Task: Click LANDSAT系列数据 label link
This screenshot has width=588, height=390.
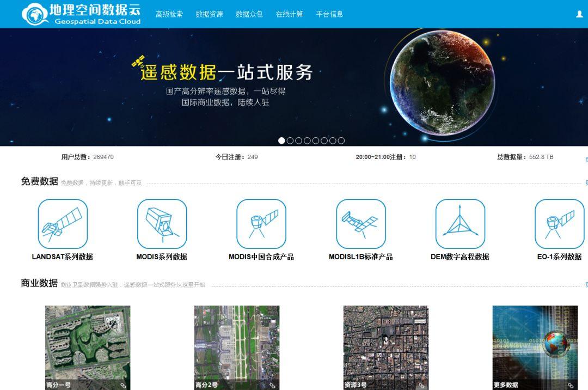Action: coord(63,257)
